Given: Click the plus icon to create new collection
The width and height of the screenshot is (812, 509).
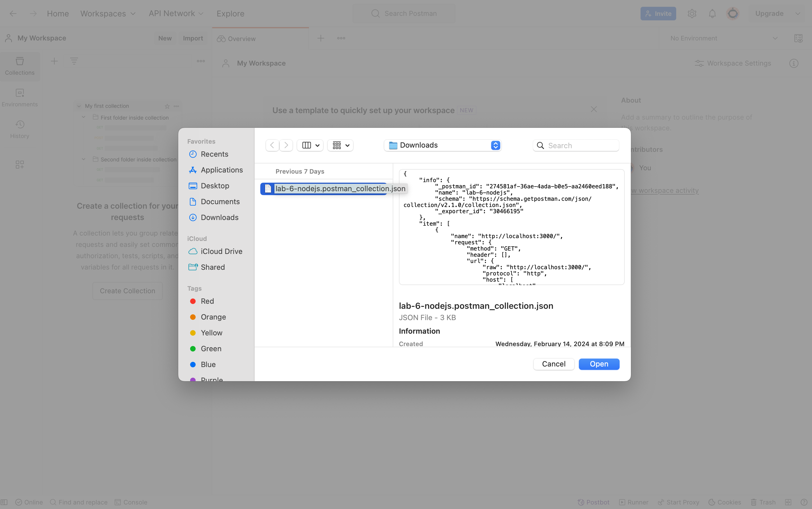Looking at the screenshot, I should (54, 61).
